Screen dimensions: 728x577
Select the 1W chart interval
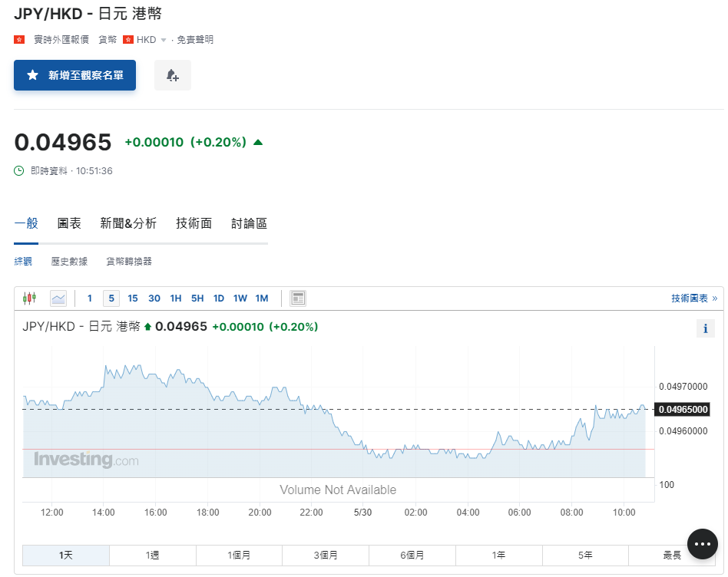(240, 298)
